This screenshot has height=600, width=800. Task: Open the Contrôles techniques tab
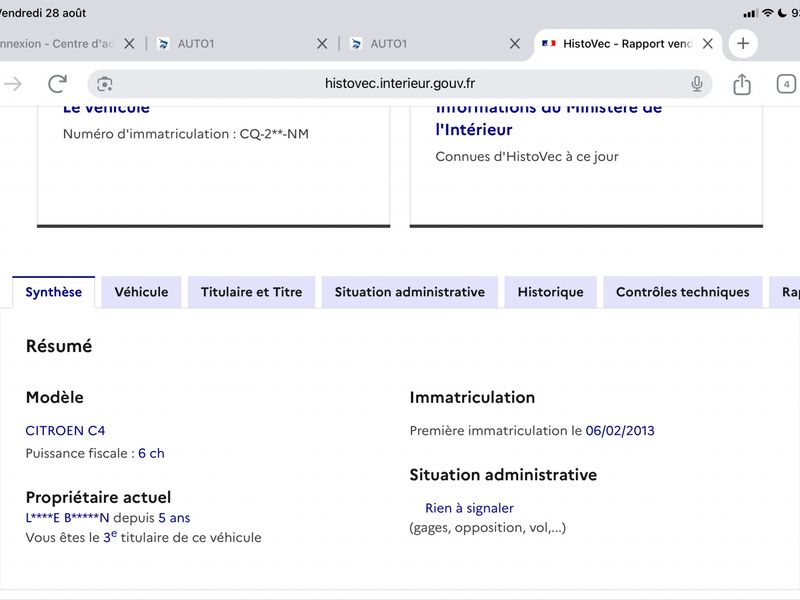(683, 292)
